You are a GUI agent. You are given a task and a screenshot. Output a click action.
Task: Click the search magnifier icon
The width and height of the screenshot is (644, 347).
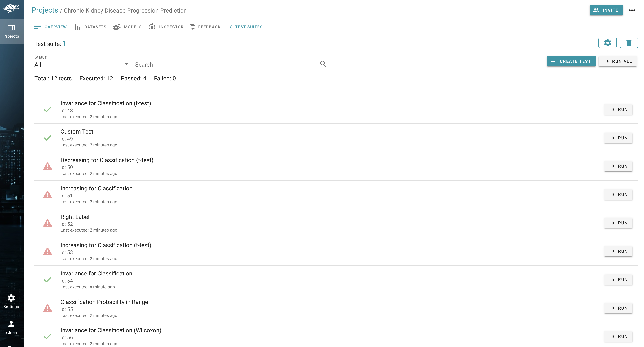coord(323,64)
